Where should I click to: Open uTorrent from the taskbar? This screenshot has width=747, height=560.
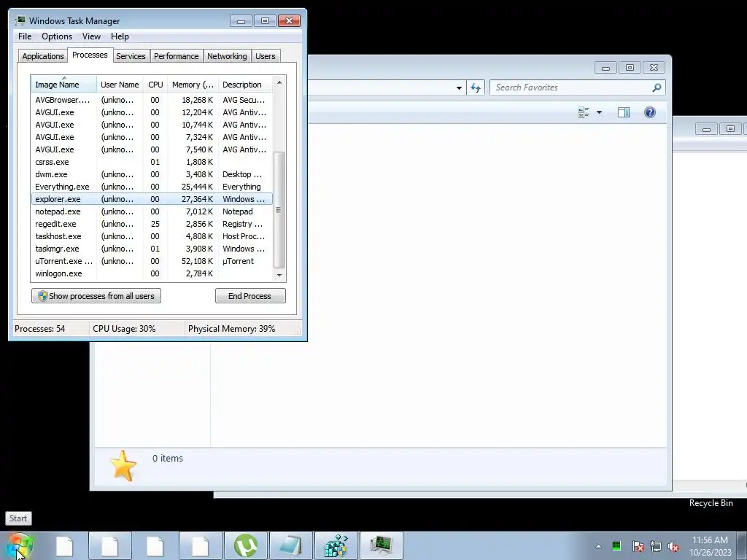(245, 545)
